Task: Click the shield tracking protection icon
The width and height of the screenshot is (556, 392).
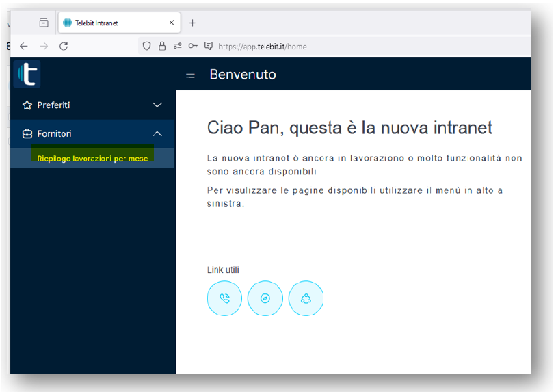Action: [146, 47]
